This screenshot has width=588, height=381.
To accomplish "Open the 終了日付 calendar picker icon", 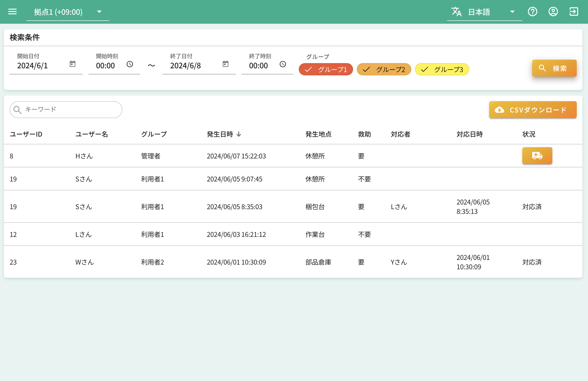I will tap(225, 64).
